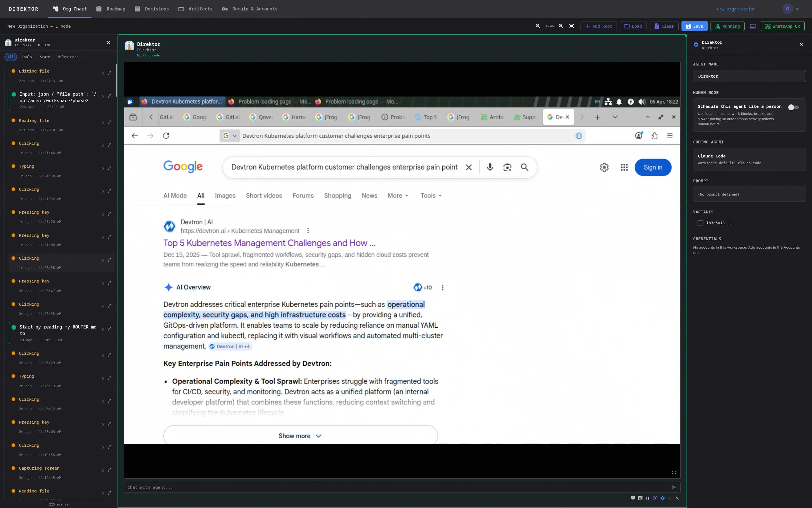
Task: Save the organization
Action: [x=694, y=26]
